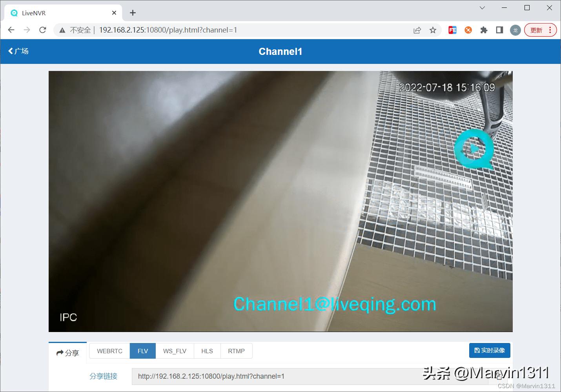
Task: Bookmark the page with the star icon
Action: (x=433, y=30)
